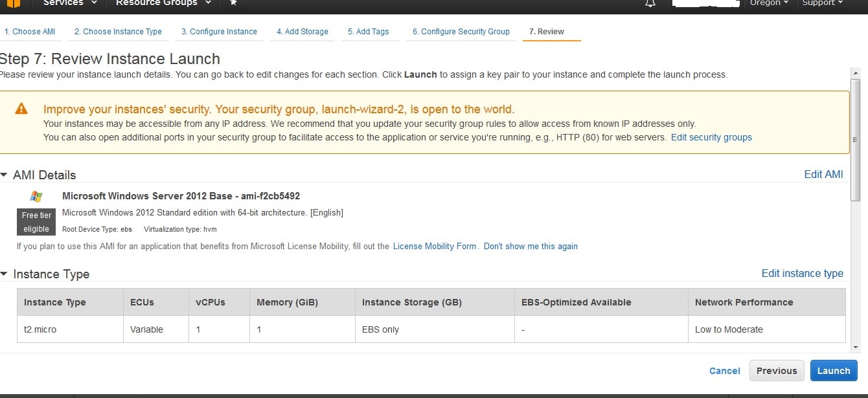Click the star pin shortcut icon
Screen dimensions: 868x398
tap(233, 3)
